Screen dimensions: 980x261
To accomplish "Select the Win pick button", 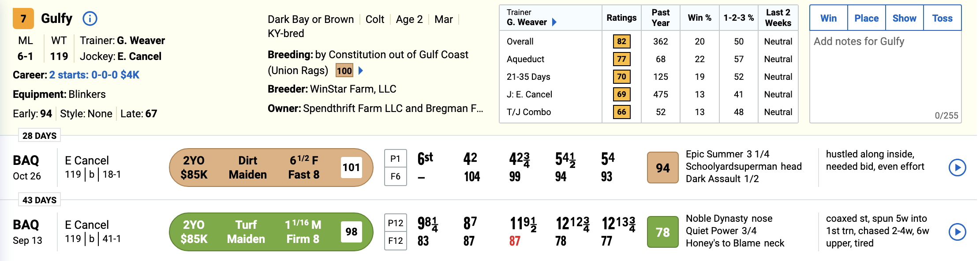I will pos(828,18).
